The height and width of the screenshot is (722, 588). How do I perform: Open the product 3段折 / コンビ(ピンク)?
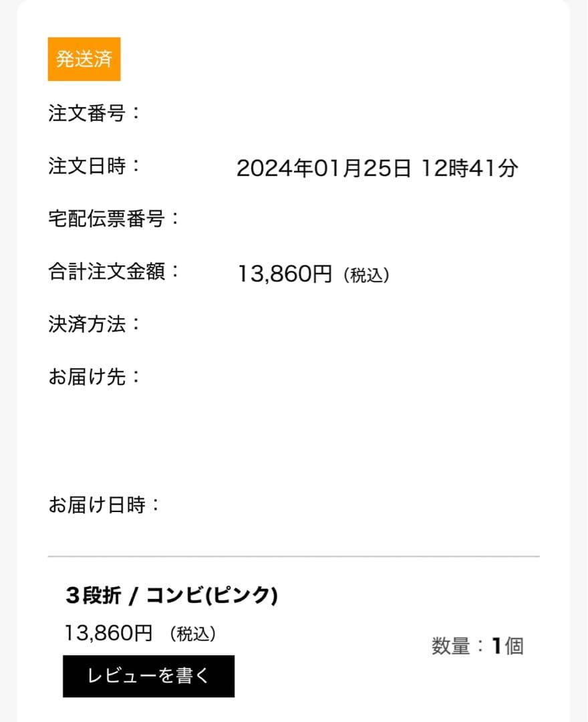[171, 595]
